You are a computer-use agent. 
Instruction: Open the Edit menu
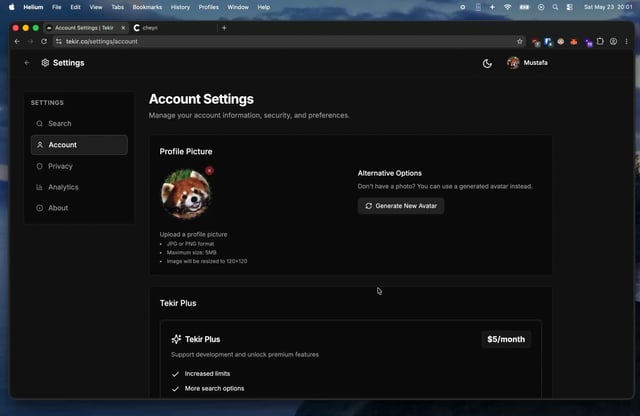pos(75,7)
